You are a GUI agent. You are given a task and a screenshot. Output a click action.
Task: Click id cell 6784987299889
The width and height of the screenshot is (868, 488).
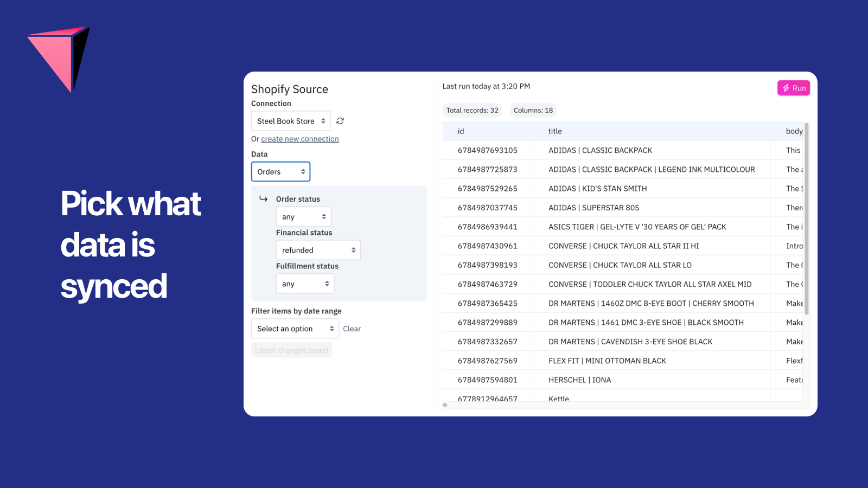488,322
